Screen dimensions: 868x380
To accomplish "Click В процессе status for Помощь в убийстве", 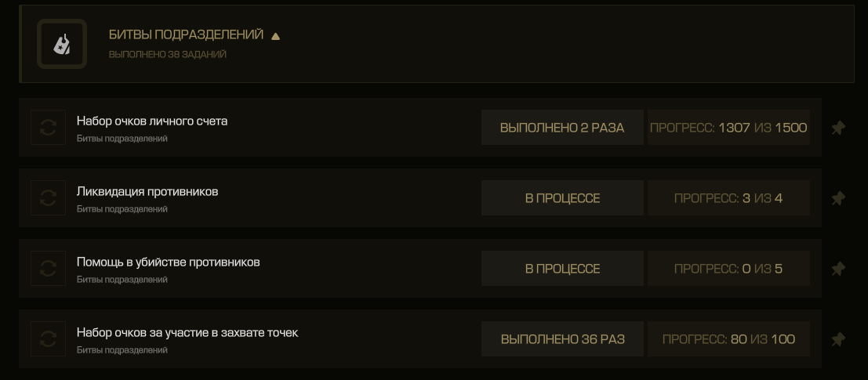I will click(562, 268).
